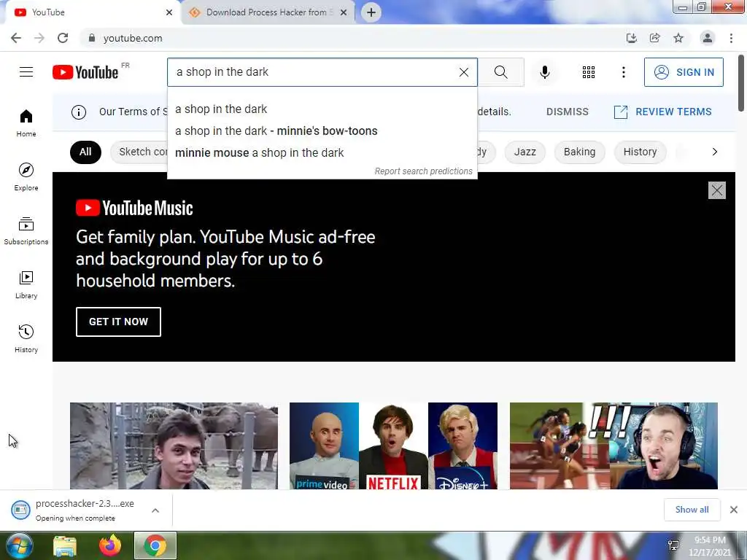747x560 pixels.
Task: Click the SIGN IN button
Action: [x=684, y=72]
